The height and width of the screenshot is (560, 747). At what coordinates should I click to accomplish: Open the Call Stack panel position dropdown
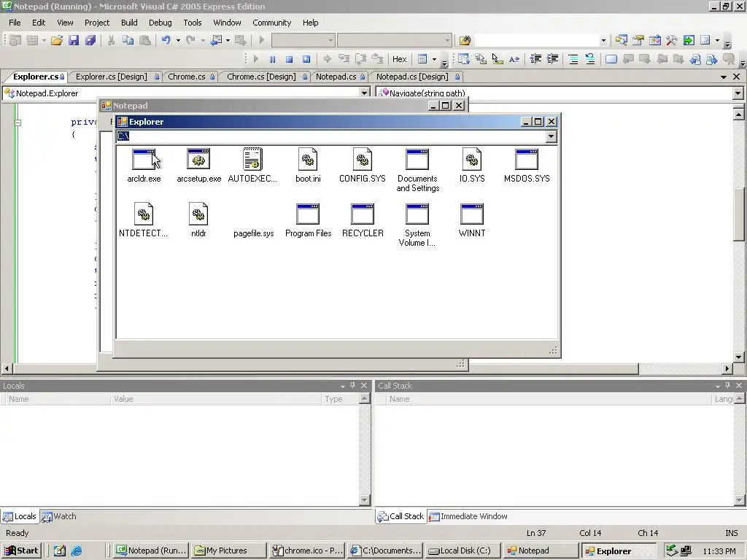(718, 386)
